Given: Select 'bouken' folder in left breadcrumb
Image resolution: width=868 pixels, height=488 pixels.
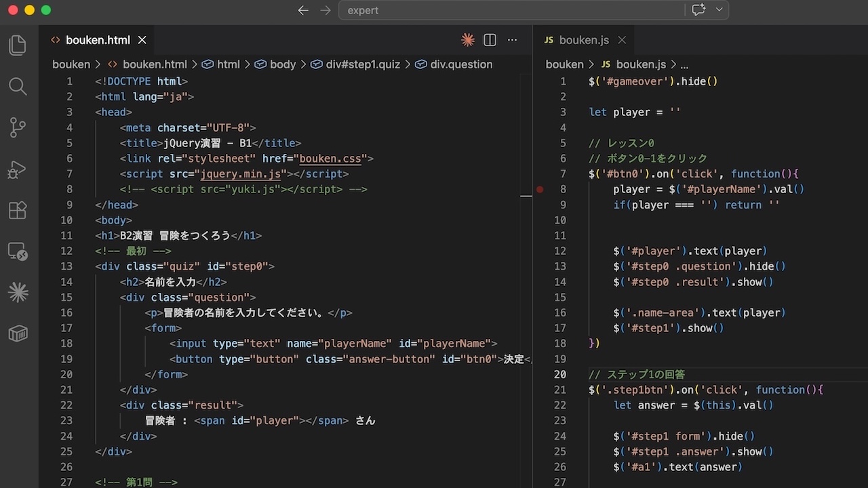Looking at the screenshot, I should point(71,64).
